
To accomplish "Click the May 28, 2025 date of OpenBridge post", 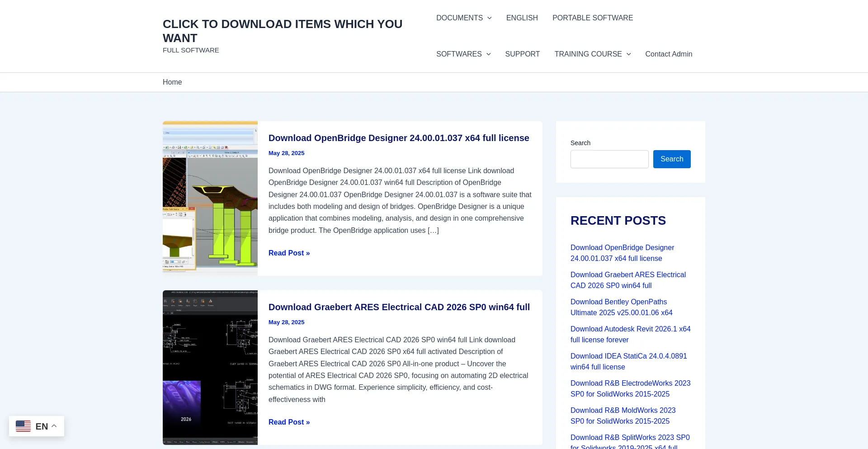I will (287, 153).
